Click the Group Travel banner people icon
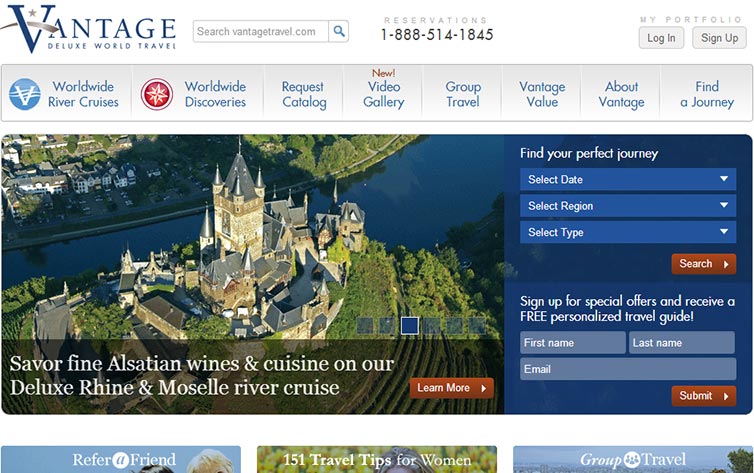The image size is (754, 473). point(632,460)
